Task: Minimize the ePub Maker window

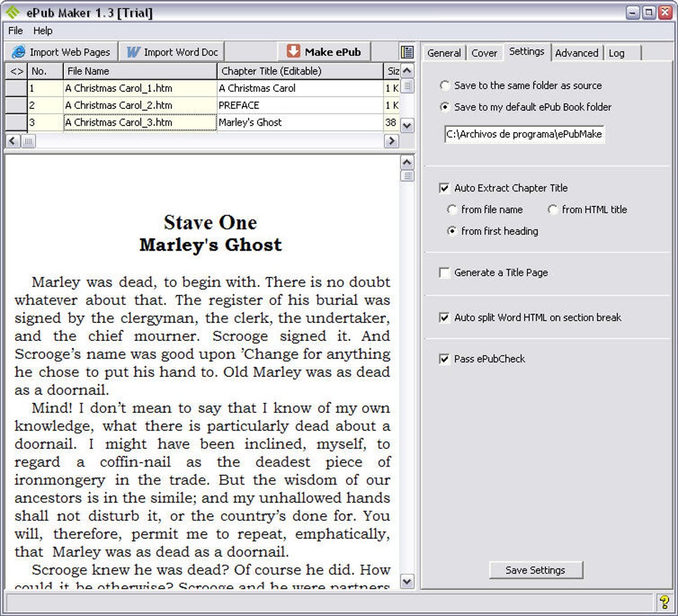Action: click(633, 13)
